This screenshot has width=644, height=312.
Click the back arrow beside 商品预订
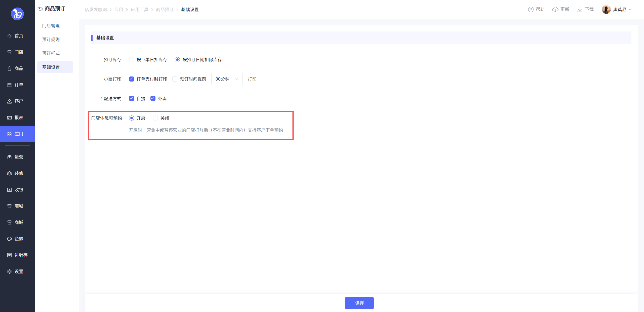[41, 9]
